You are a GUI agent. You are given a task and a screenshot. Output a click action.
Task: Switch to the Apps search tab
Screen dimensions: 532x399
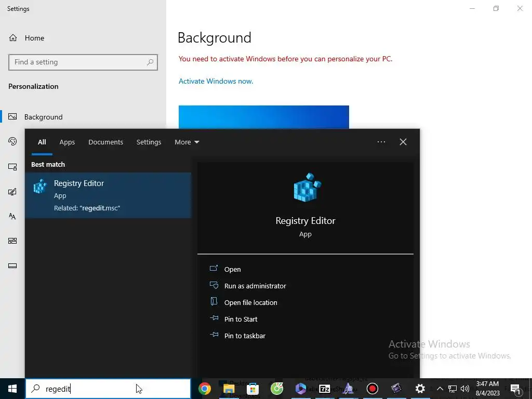pos(67,142)
